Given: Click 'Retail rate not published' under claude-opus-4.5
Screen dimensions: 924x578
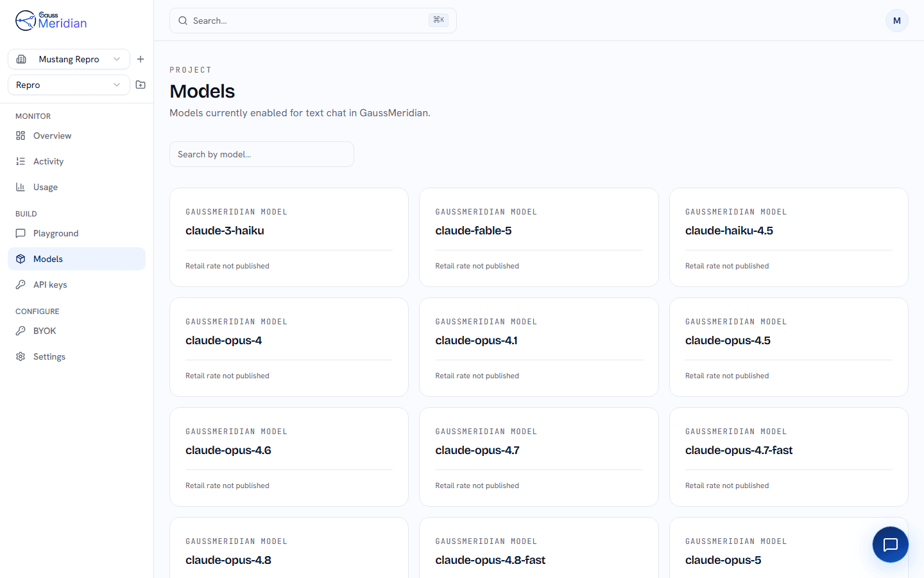Looking at the screenshot, I should click(727, 376).
